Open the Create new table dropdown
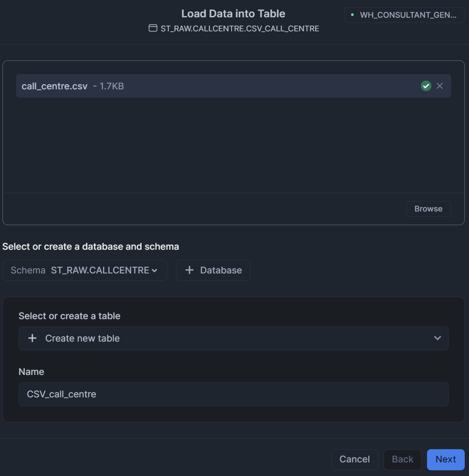The image size is (469, 476). point(233,338)
